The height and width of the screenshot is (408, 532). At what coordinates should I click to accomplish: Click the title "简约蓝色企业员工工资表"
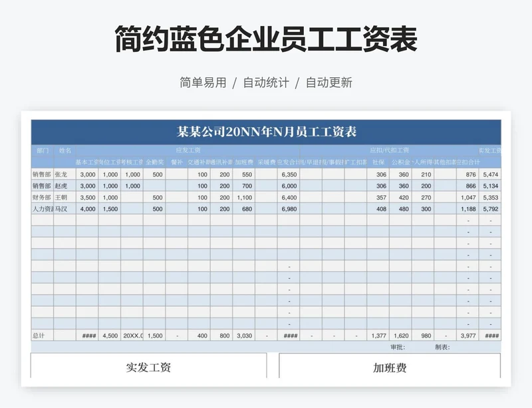[265, 39]
